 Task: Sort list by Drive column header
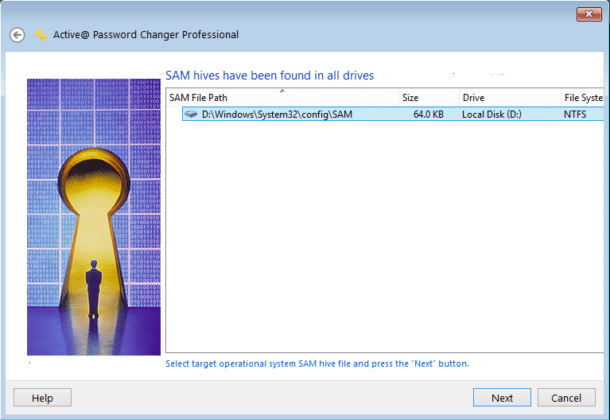[510, 98]
